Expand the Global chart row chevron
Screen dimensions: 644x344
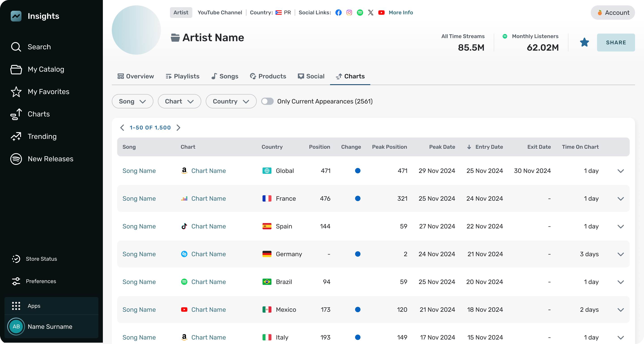point(621,171)
